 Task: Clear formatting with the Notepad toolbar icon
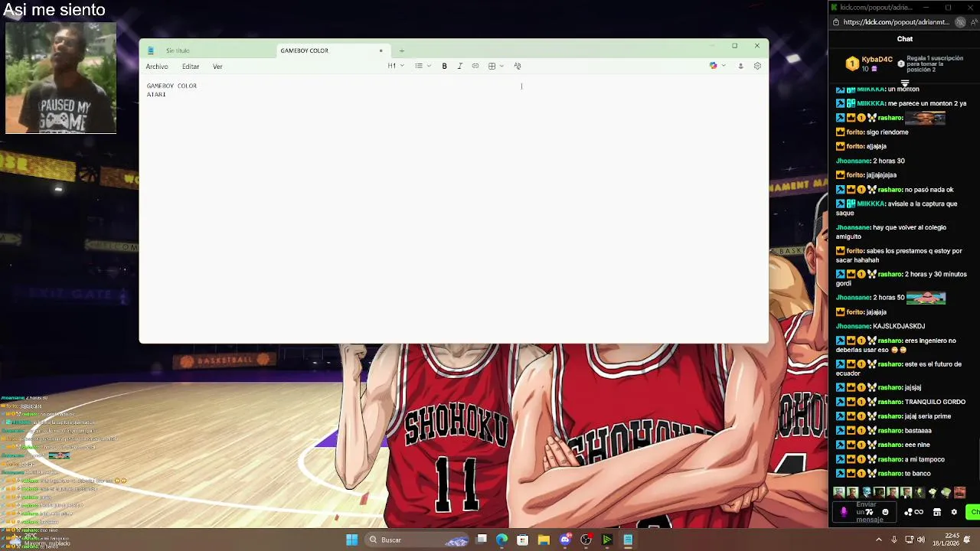(x=518, y=66)
